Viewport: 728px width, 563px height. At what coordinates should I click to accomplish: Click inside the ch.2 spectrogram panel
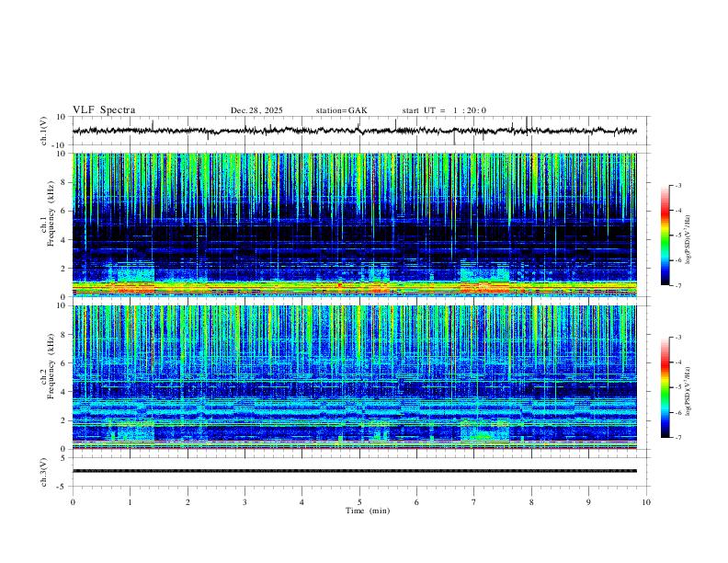click(354, 377)
